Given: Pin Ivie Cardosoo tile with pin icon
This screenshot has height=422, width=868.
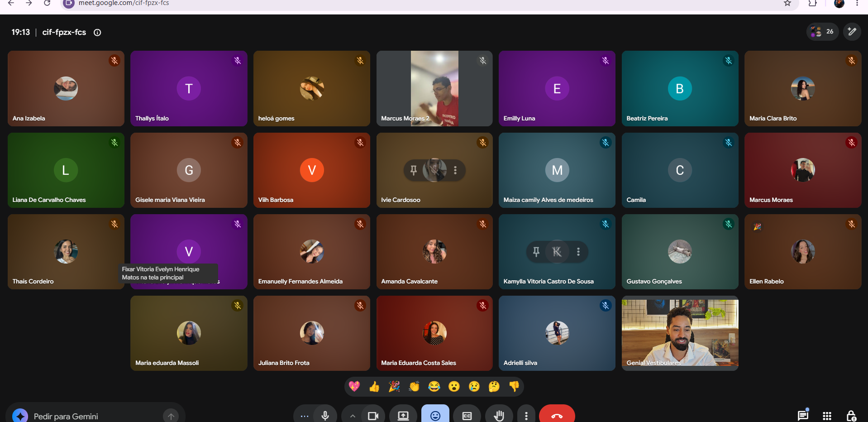Looking at the screenshot, I should pos(413,170).
